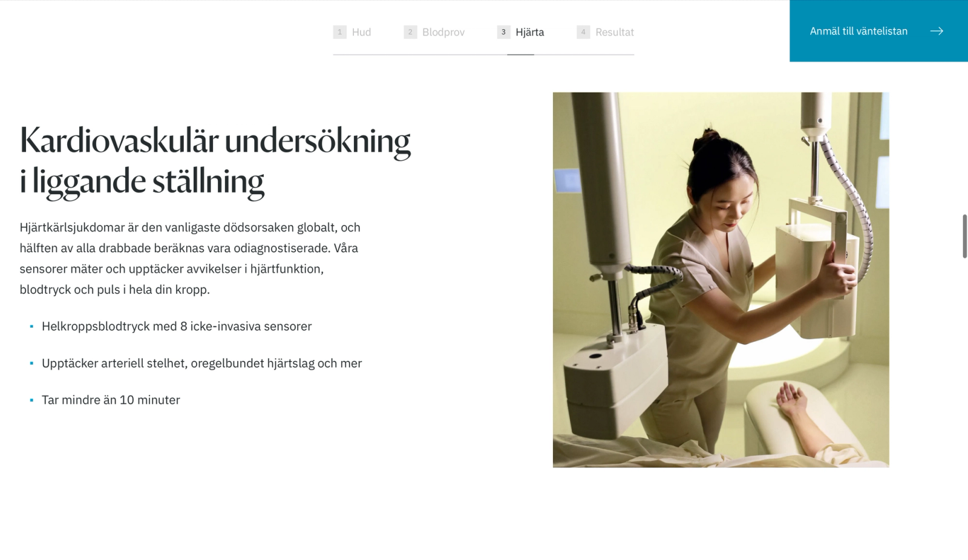
Task: Select step number 4 badge for Resultat
Action: 583,32
